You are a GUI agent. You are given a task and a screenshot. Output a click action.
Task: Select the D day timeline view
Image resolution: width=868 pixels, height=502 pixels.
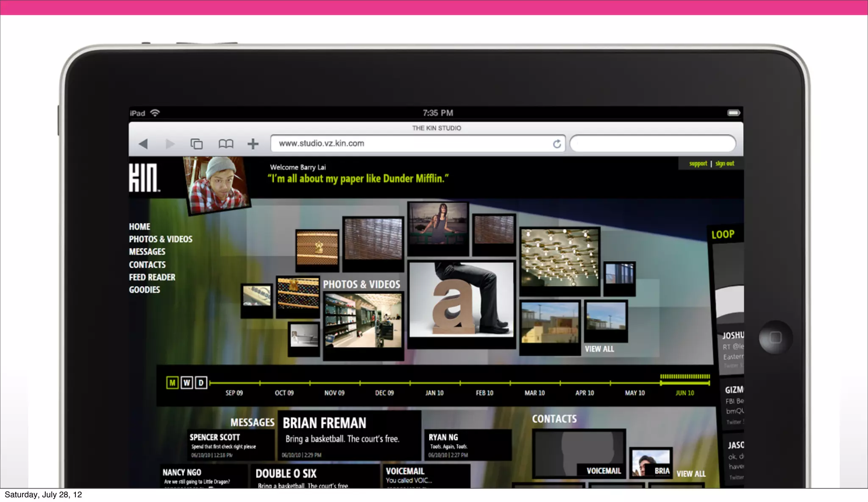(201, 383)
